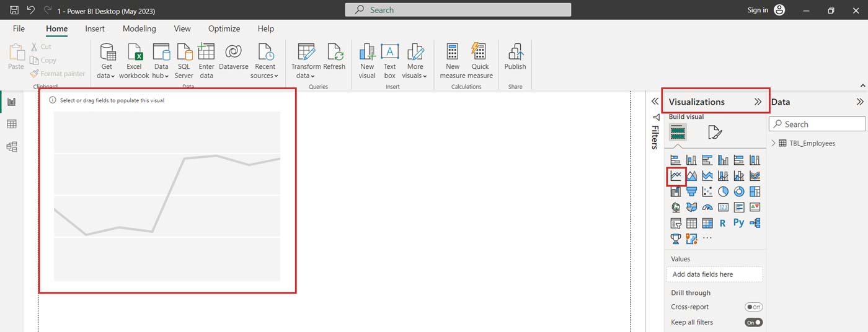Select the Card (123) visual

pyautogui.click(x=723, y=207)
